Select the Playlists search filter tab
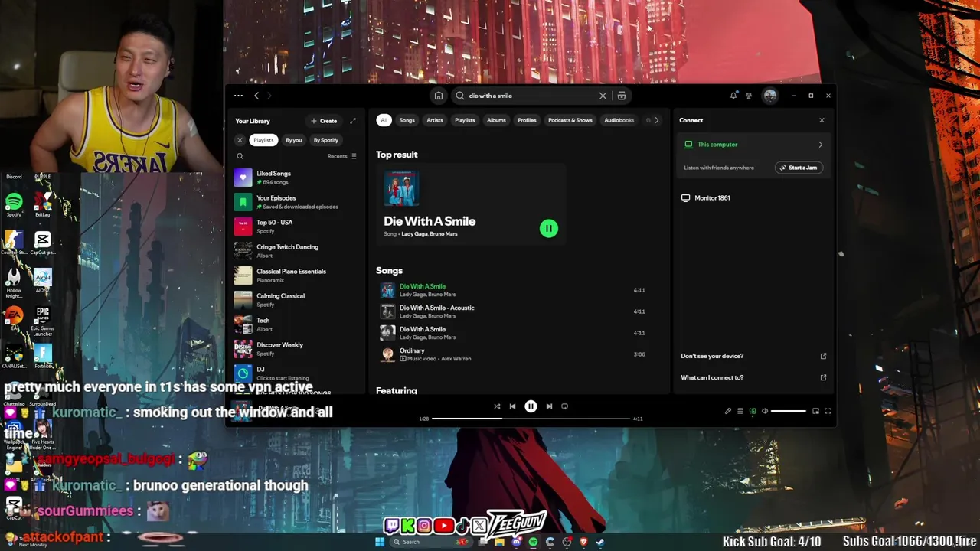 click(x=465, y=120)
